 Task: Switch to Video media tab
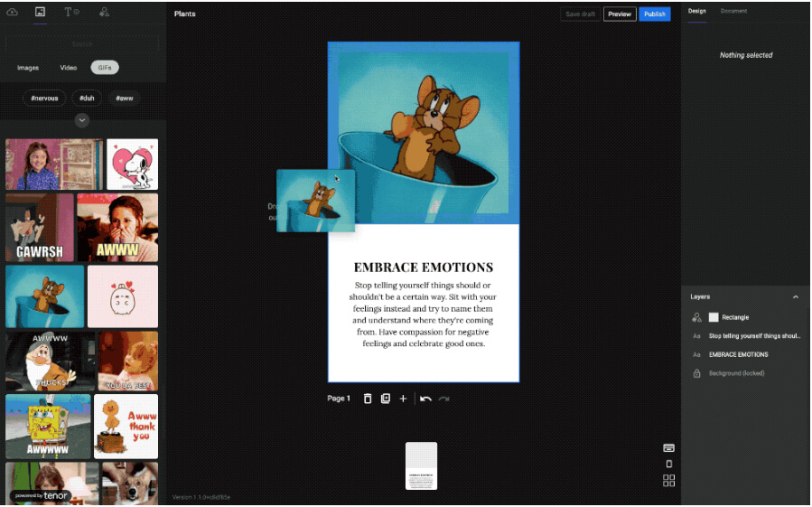pyautogui.click(x=69, y=68)
